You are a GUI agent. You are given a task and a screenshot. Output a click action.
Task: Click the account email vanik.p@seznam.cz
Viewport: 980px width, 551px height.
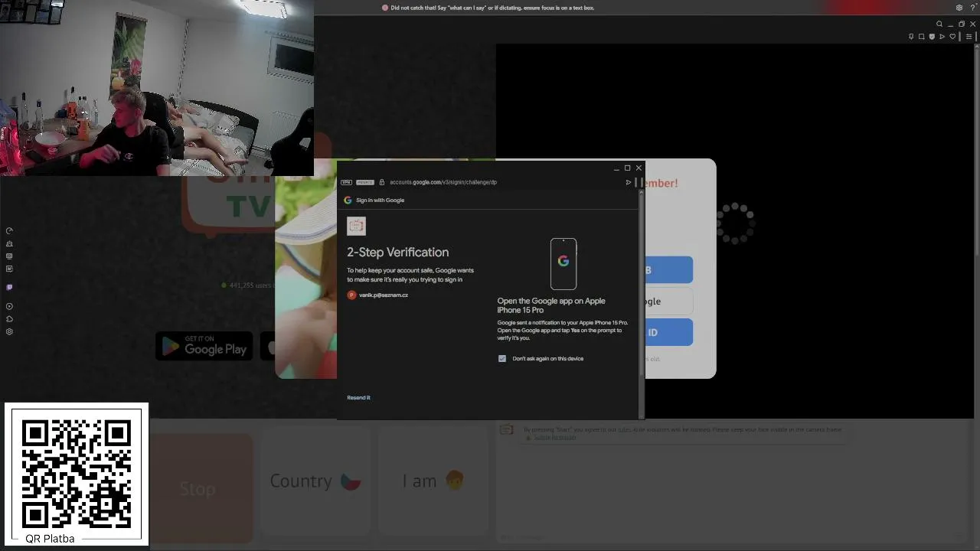pyautogui.click(x=384, y=295)
